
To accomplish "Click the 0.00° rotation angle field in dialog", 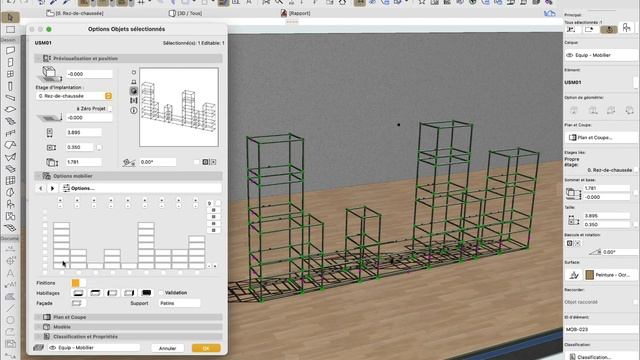I will (x=158, y=162).
